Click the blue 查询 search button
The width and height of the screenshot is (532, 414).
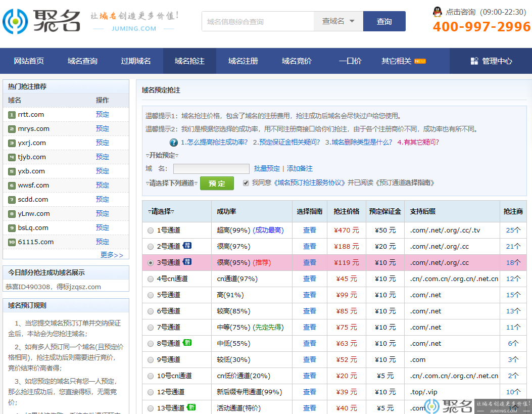pyautogui.click(x=384, y=21)
